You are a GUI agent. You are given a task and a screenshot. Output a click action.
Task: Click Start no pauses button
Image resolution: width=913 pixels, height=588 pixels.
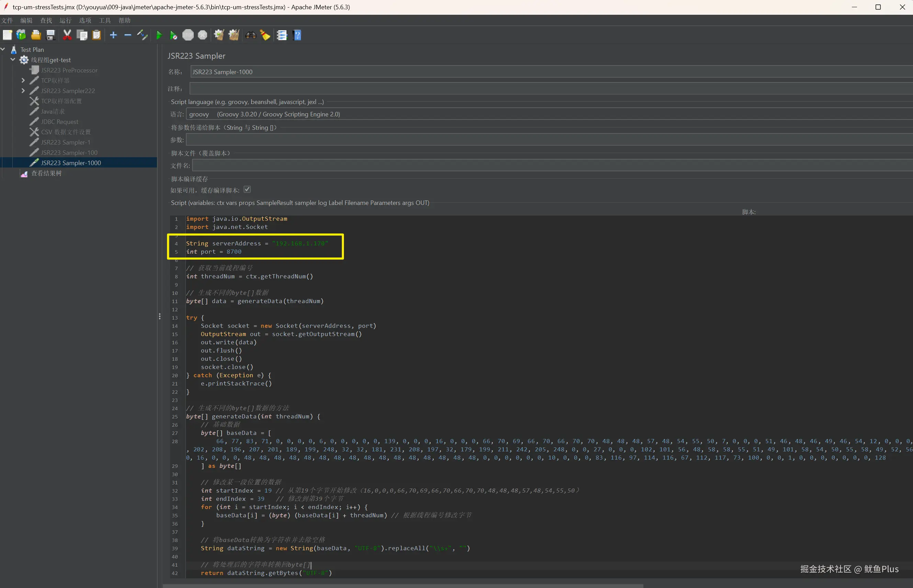coord(173,35)
